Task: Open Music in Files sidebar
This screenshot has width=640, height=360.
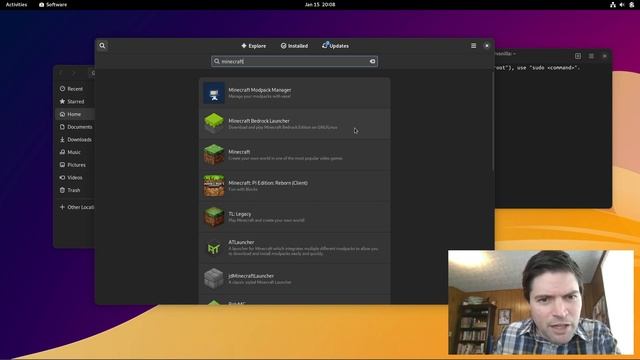Action: (75, 152)
